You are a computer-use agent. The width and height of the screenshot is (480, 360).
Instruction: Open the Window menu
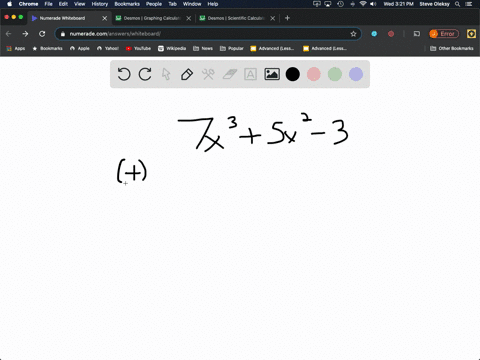point(192,4)
